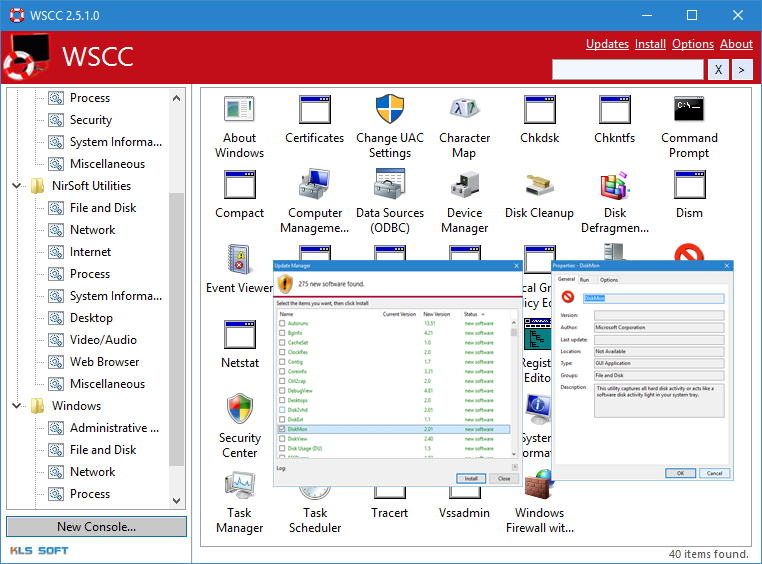The height and width of the screenshot is (564, 762).
Task: Tick the CacheSet checkbox
Action: point(282,342)
